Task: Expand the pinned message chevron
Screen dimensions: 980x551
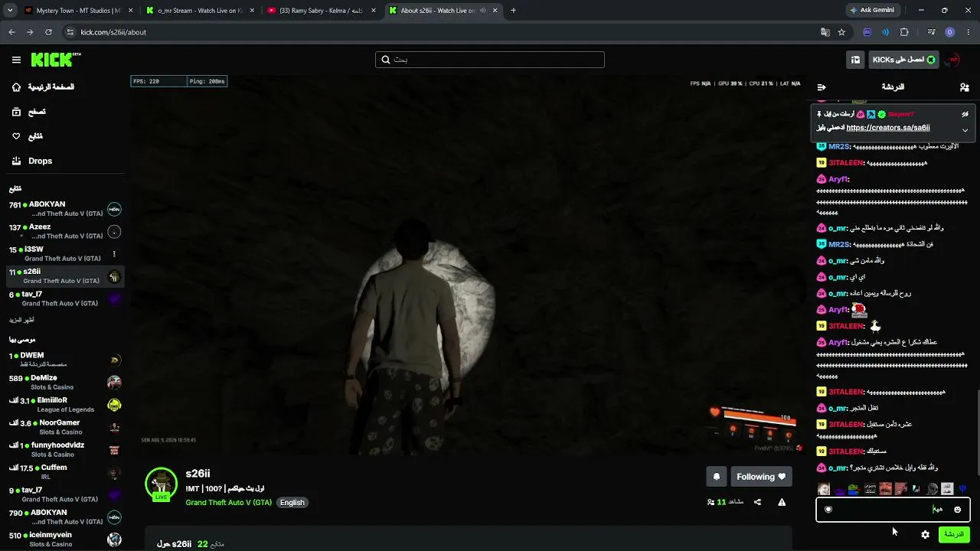Action: (x=965, y=130)
